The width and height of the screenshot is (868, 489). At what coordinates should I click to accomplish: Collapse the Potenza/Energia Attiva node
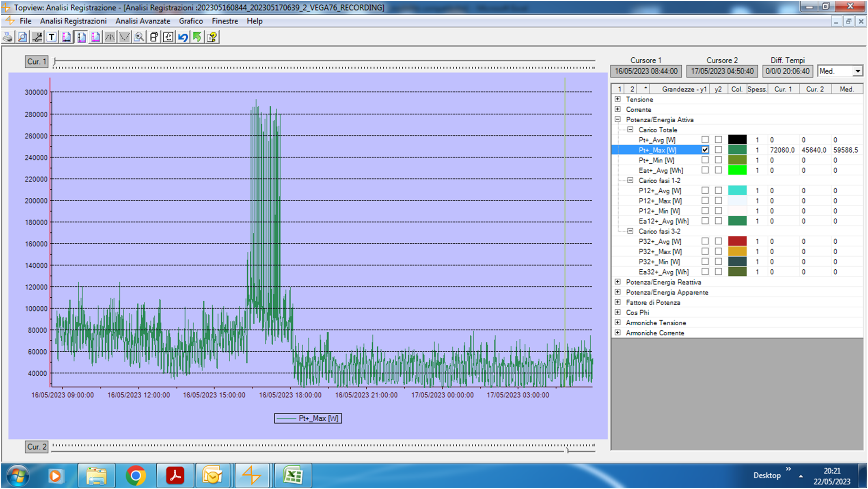[x=618, y=119]
